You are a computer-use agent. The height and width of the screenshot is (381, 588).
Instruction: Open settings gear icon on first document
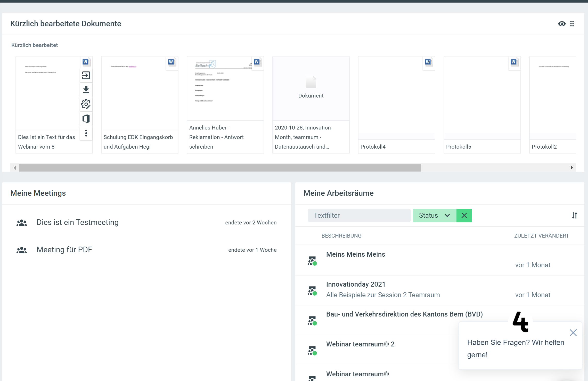[x=86, y=104]
